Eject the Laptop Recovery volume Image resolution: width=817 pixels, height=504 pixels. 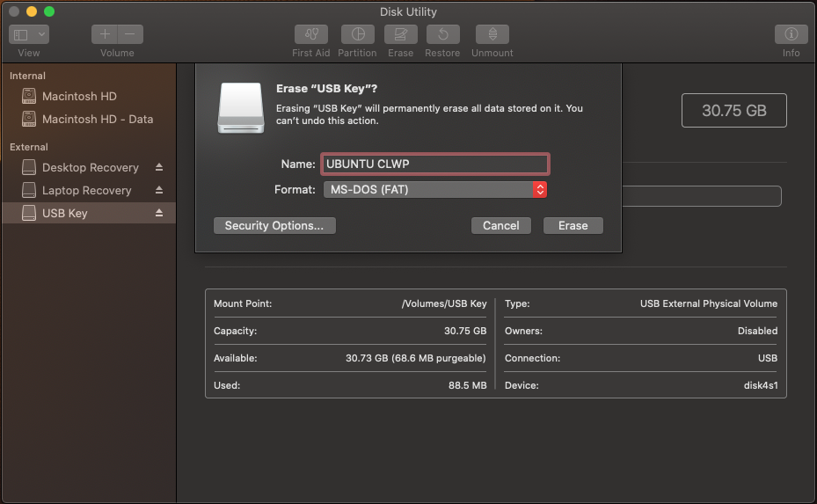tap(159, 190)
